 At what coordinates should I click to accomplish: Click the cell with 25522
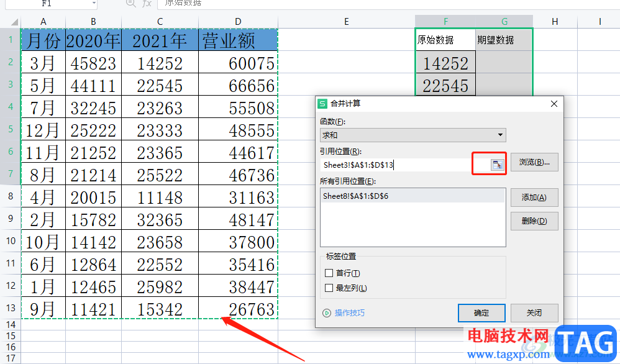[160, 174]
